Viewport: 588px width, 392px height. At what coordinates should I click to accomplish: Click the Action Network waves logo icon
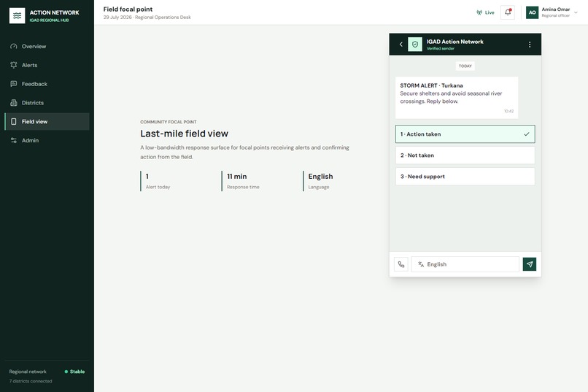pyautogui.click(x=17, y=16)
